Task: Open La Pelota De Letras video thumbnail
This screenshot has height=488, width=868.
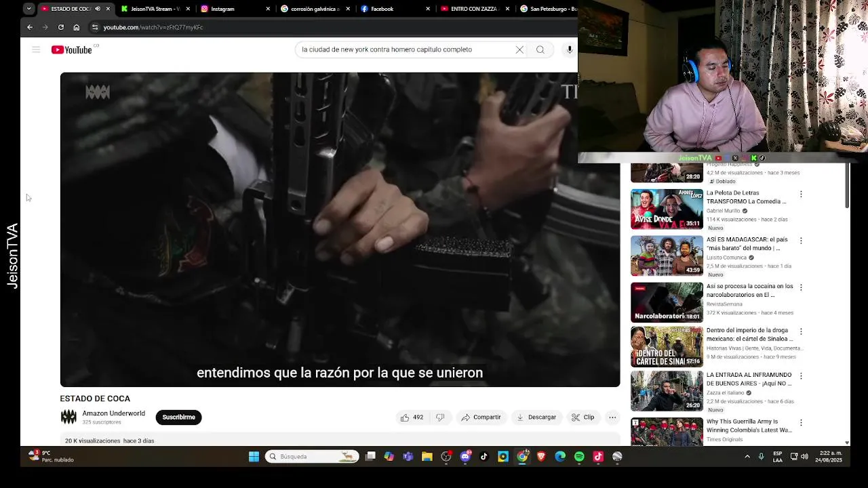Action: click(667, 209)
